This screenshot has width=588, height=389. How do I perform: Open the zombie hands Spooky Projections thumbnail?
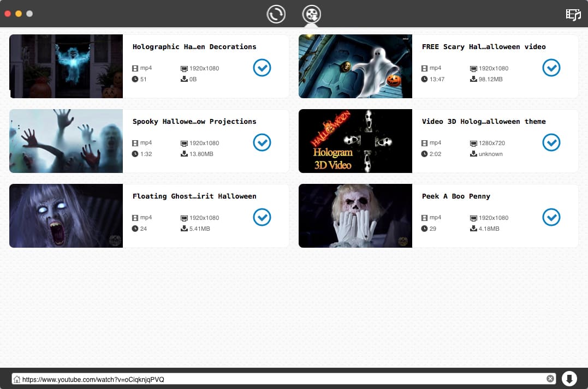coord(66,141)
